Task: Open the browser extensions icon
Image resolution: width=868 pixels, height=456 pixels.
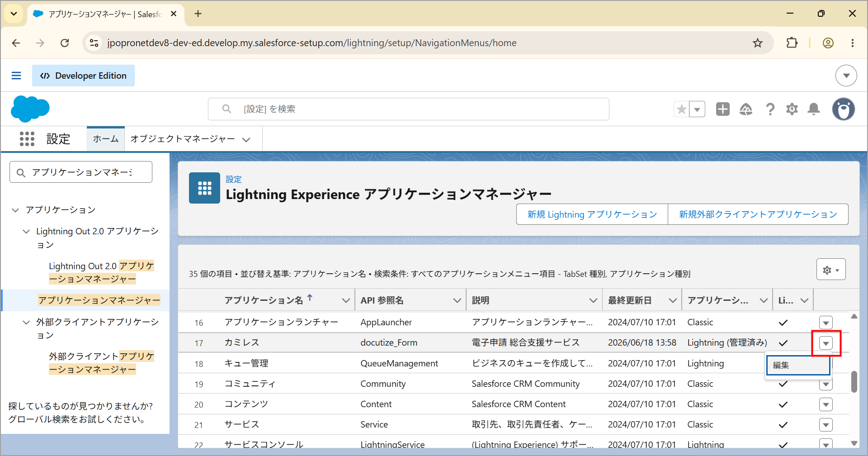Action: (792, 43)
